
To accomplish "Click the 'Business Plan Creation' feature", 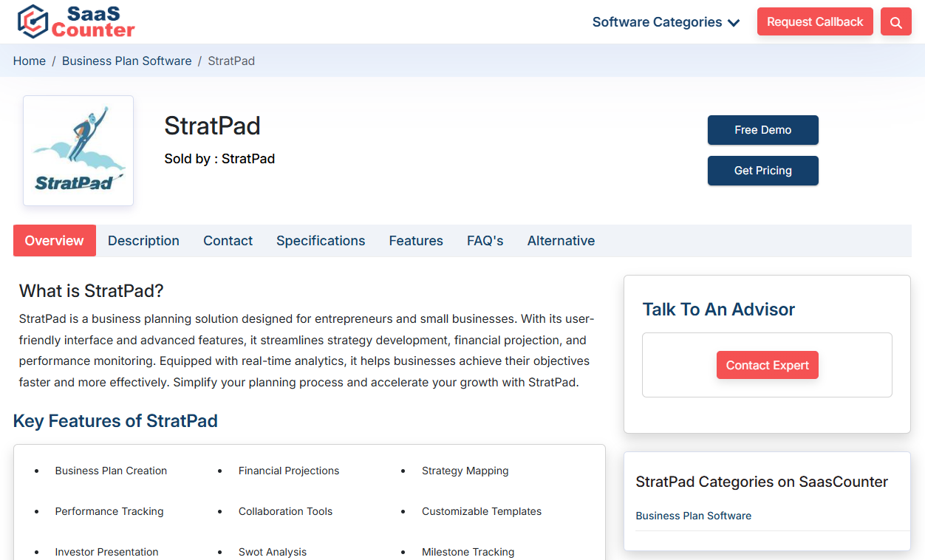I will (111, 471).
